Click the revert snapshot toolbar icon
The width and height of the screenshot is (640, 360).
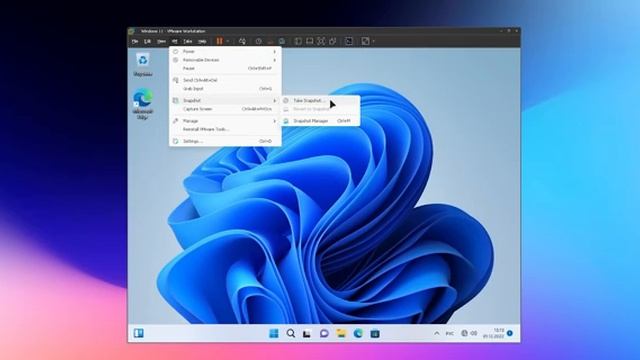[x=270, y=41]
